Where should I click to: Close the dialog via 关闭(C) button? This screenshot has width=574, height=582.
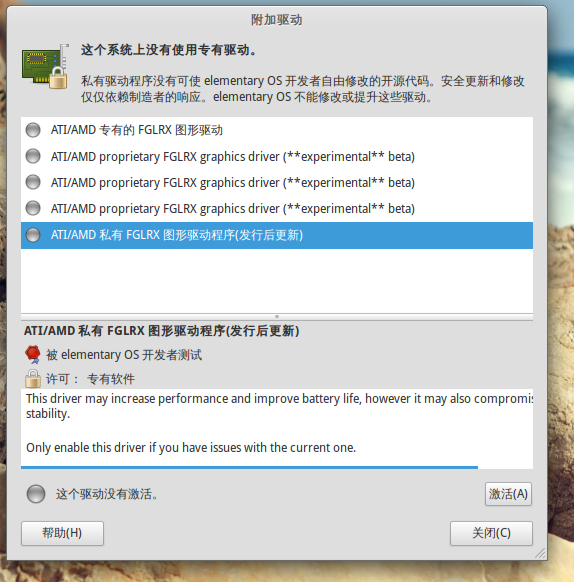tap(491, 533)
